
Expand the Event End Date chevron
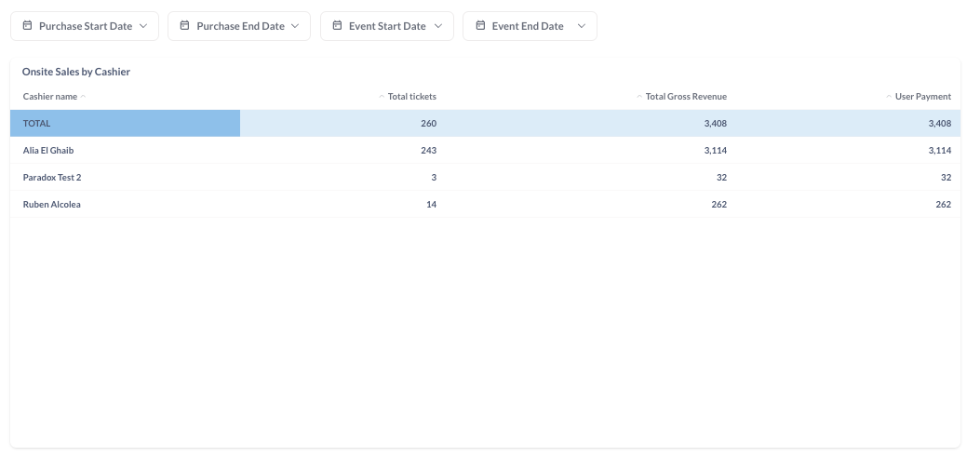click(x=582, y=26)
